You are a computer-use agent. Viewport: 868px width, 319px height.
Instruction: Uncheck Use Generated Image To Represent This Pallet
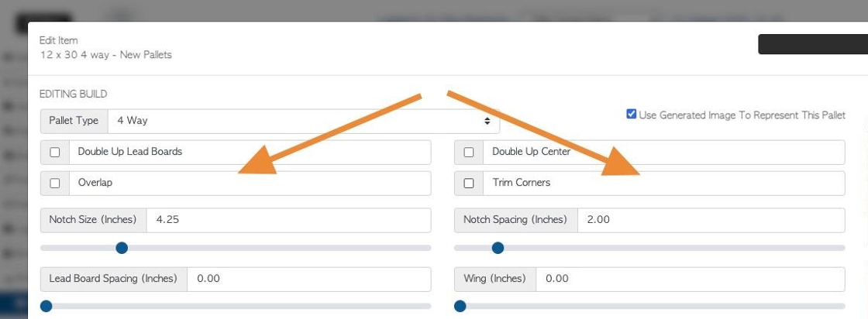631,114
